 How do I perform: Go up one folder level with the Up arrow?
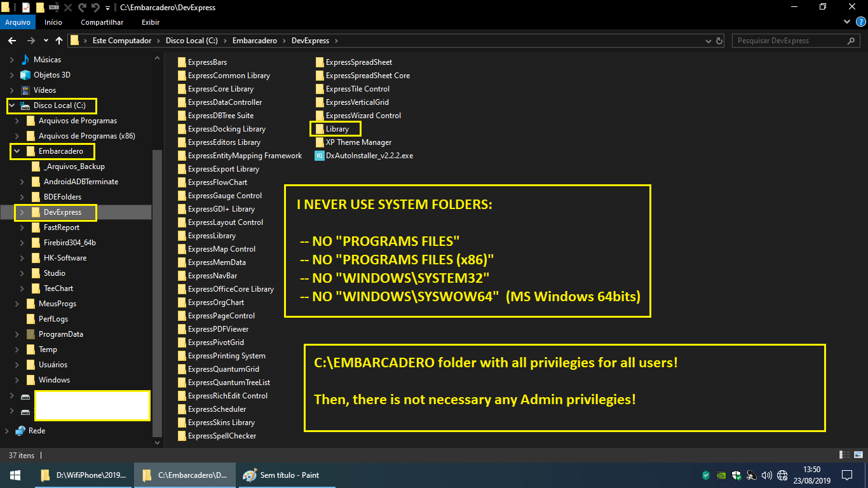tap(59, 41)
